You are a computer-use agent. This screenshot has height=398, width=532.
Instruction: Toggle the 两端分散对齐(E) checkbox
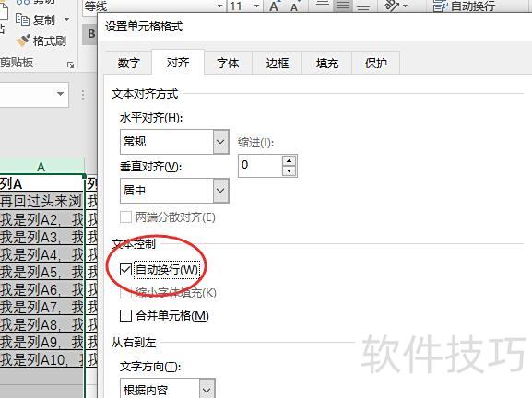(x=126, y=217)
